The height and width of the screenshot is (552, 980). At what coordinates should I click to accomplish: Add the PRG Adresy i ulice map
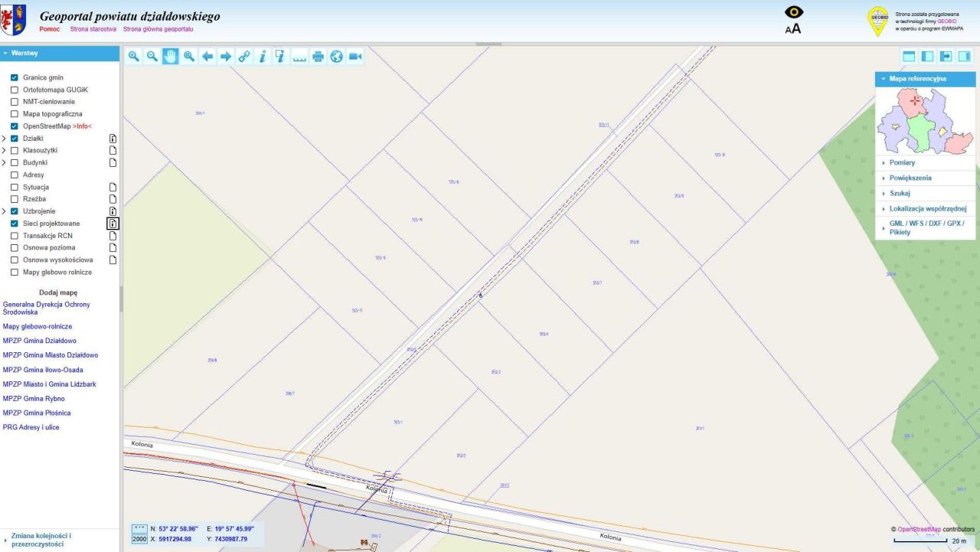point(31,427)
